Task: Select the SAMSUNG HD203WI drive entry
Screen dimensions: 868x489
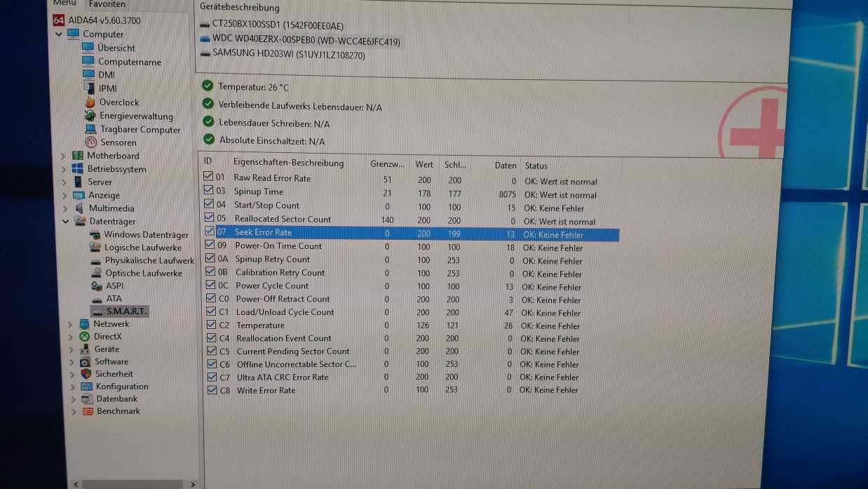Action: (x=283, y=53)
